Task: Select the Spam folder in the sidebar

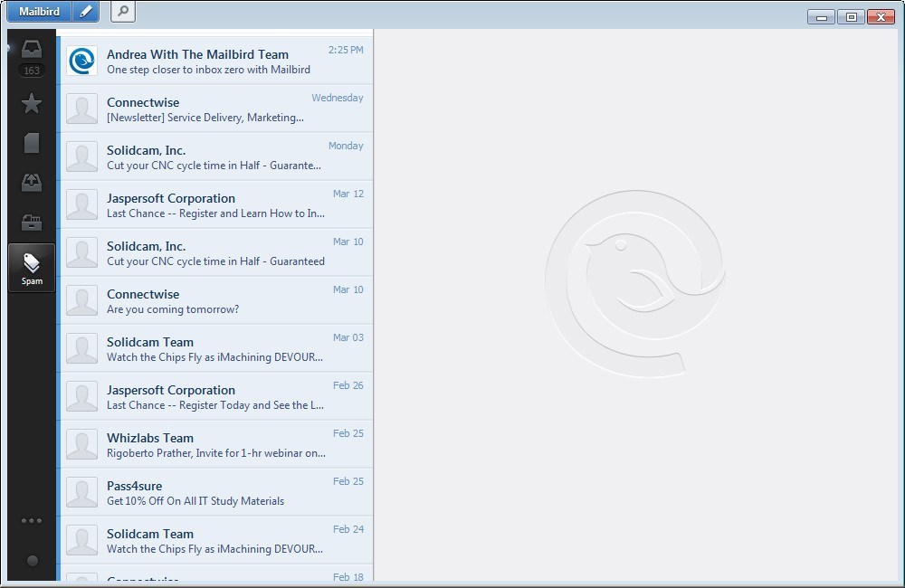Action: pos(31,267)
